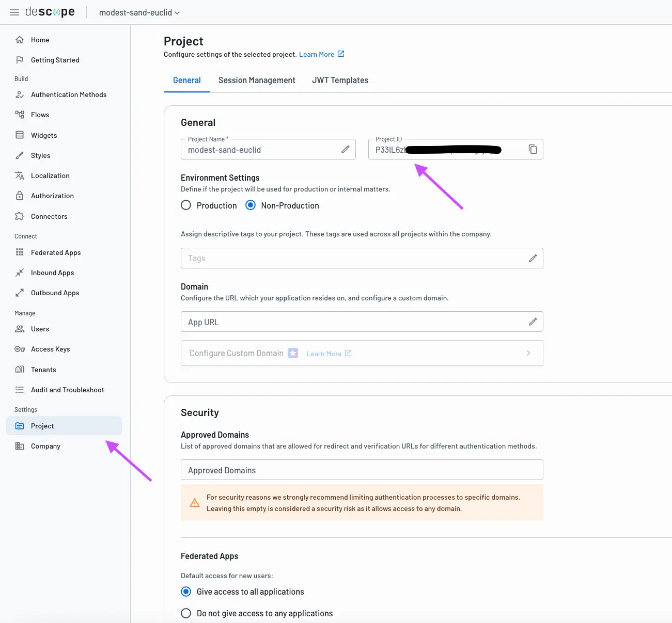Open the hamburger menu at top left
The height and width of the screenshot is (623, 672).
(14, 12)
